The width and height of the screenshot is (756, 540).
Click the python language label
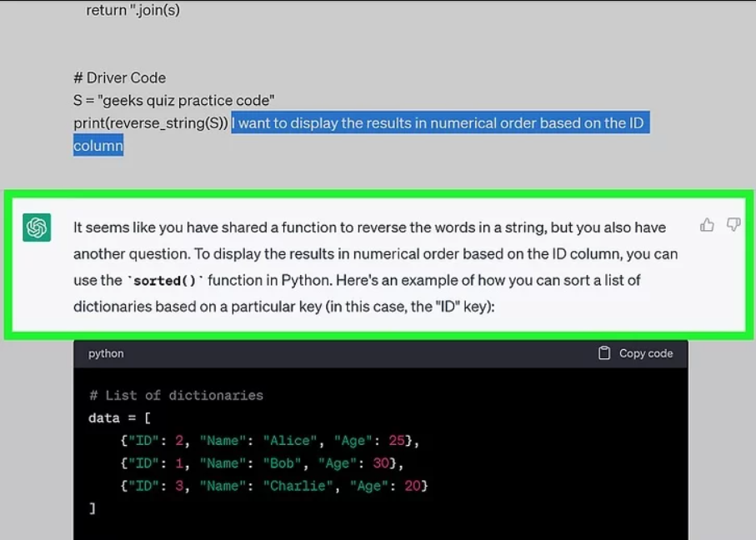[x=106, y=353]
